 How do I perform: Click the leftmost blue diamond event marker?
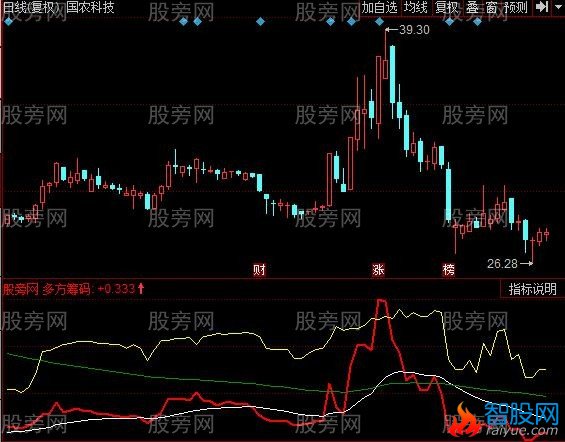pyautogui.click(x=8, y=22)
